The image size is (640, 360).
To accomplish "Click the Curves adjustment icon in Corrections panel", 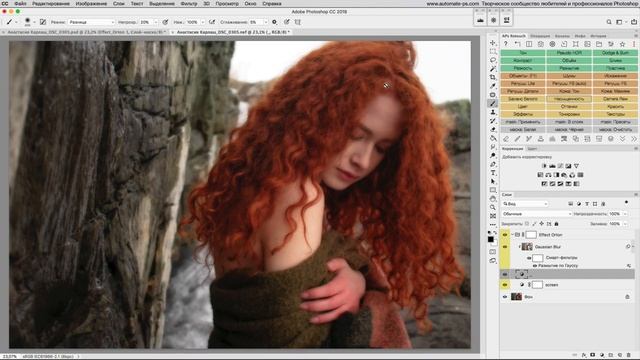I will 560,166.
